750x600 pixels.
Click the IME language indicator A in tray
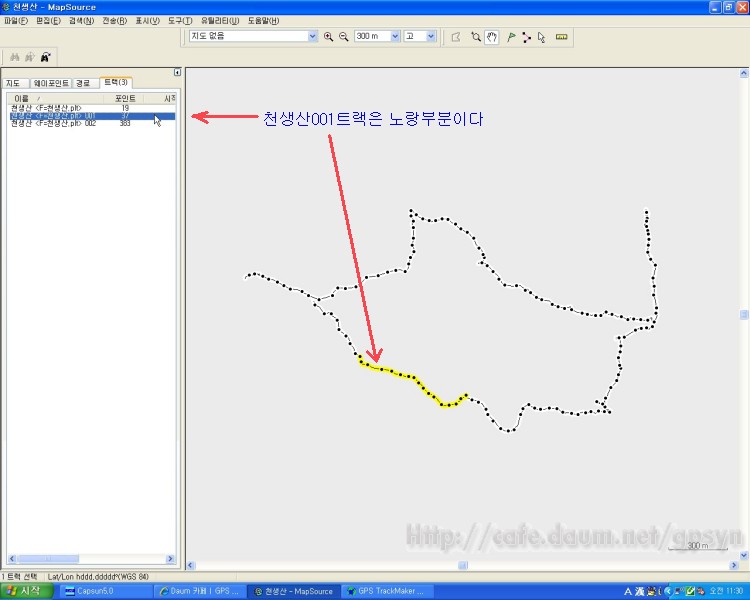coord(628,592)
